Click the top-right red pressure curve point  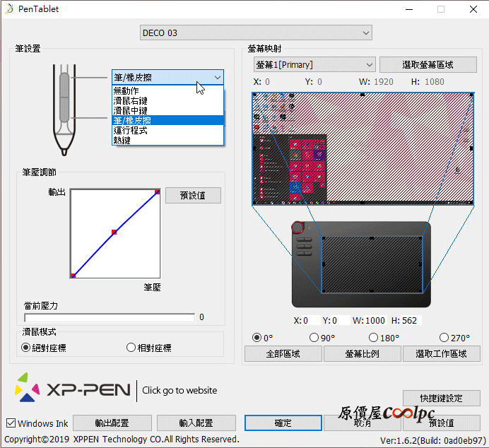158,191
